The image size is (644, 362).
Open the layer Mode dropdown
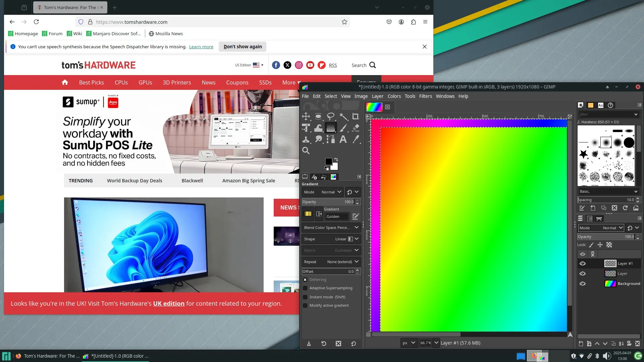[x=601, y=228]
